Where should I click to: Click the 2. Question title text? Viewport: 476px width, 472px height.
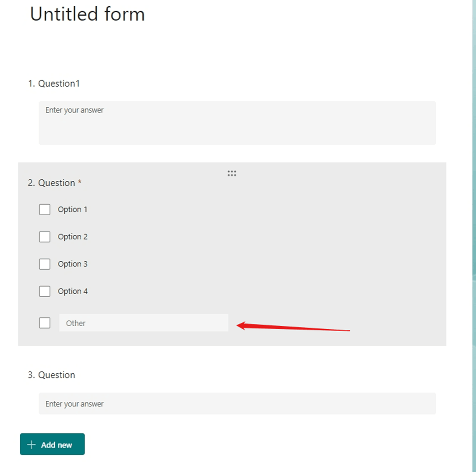[x=52, y=183]
